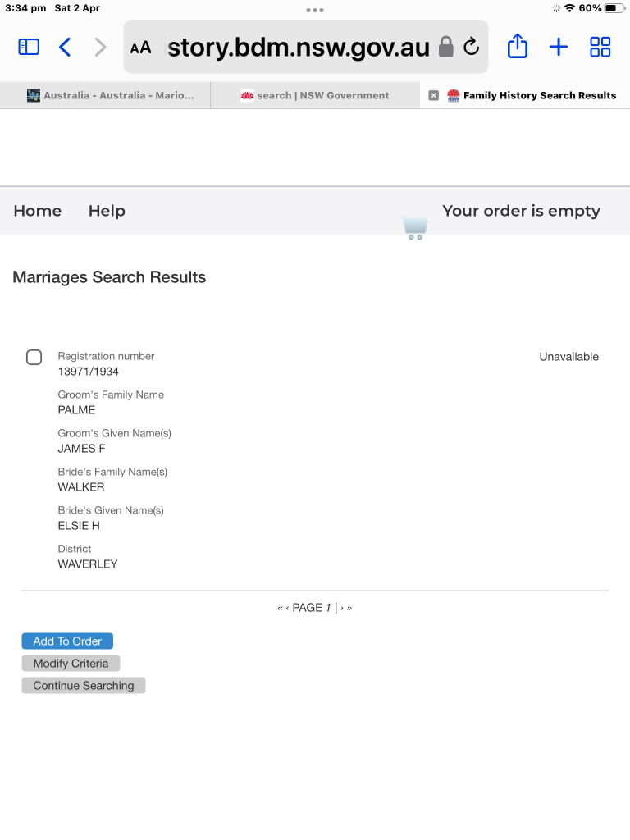Image resolution: width=630 pixels, height=840 pixels.
Task: Jump to last results page arrow
Action: [349, 608]
